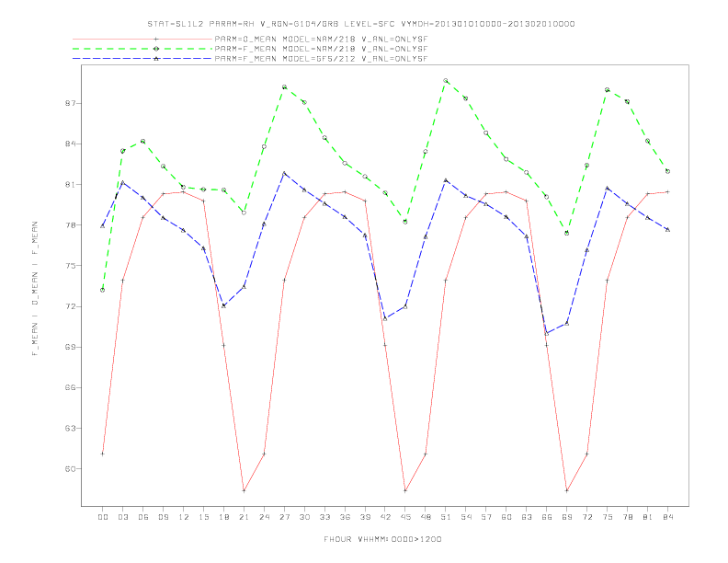728x563 pixels.
Task: Click the blue triangle data point at hour 00
Action: 103,225
